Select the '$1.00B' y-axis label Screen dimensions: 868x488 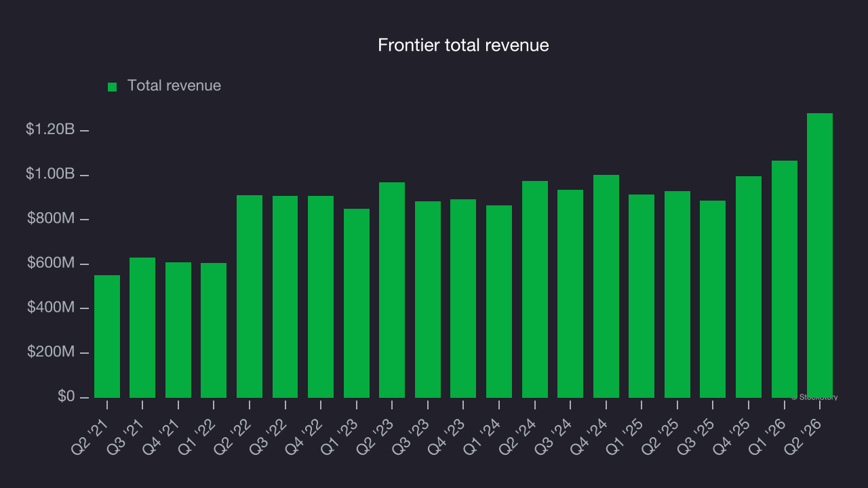point(50,174)
